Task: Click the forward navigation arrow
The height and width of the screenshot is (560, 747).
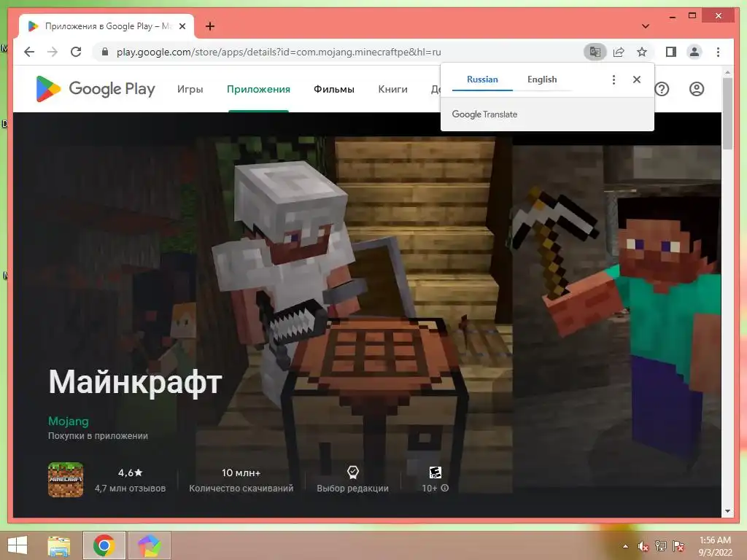Action: pyautogui.click(x=53, y=52)
